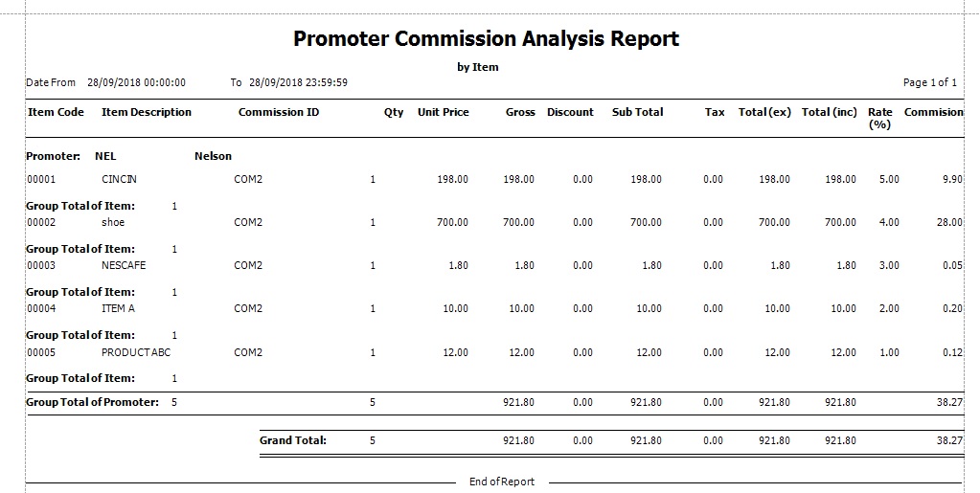This screenshot has height=493, width=980.
Task: Select the Item Description column header
Action: point(147,112)
